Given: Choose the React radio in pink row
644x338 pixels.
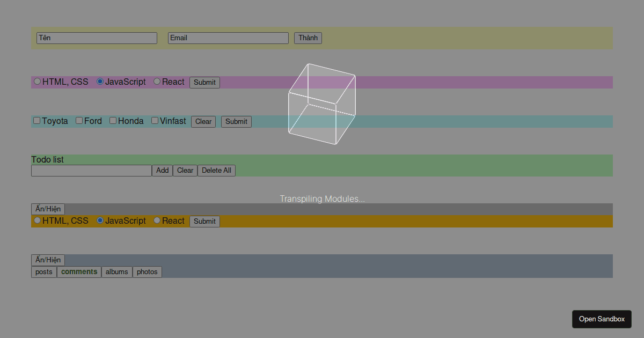Looking at the screenshot, I should [157, 82].
